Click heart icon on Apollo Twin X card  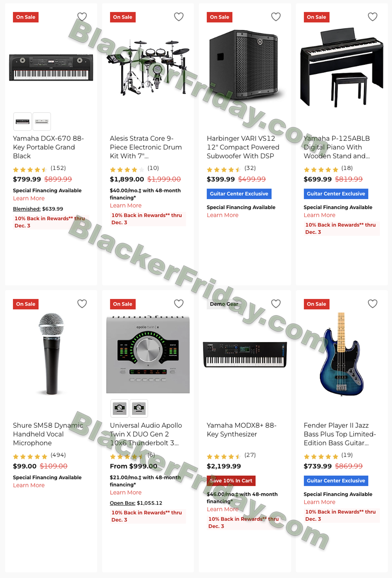click(x=179, y=303)
